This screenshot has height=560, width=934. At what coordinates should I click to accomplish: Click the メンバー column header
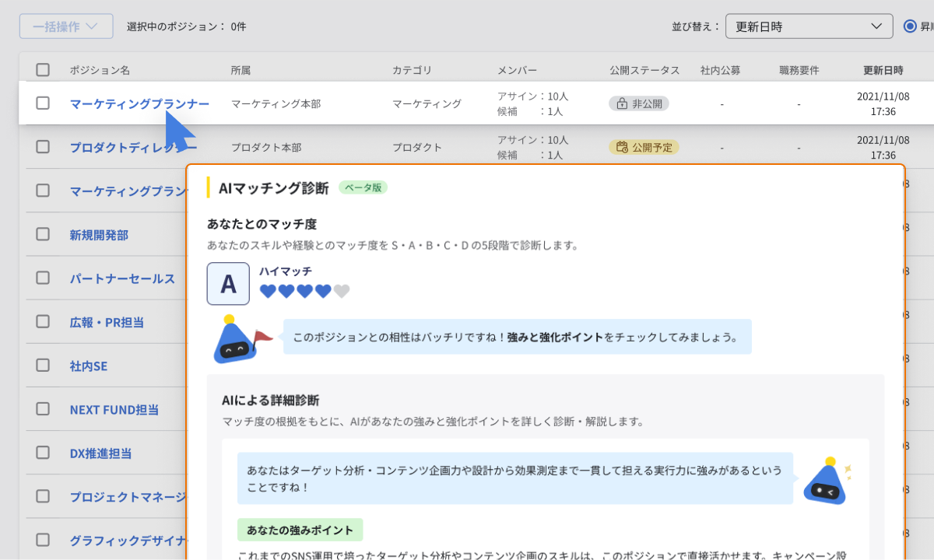click(517, 70)
